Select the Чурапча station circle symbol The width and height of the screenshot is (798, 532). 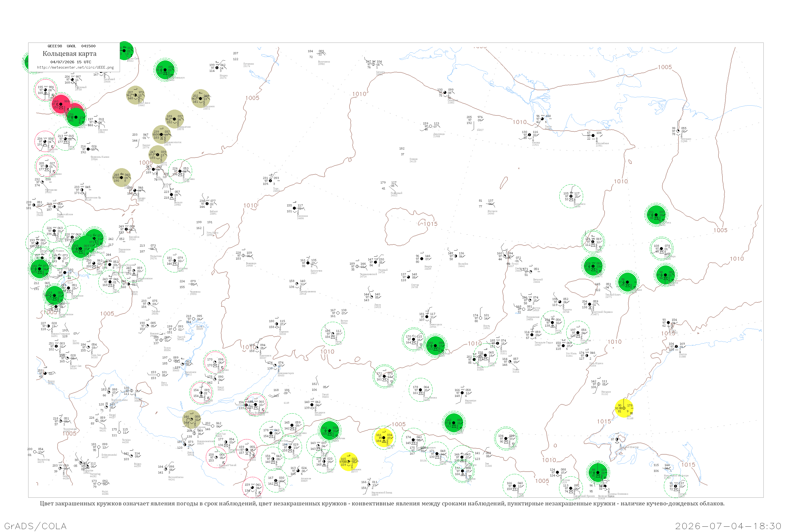pos(560,302)
